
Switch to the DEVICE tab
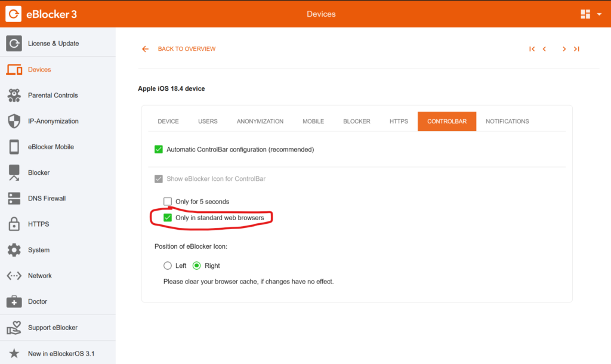point(168,121)
